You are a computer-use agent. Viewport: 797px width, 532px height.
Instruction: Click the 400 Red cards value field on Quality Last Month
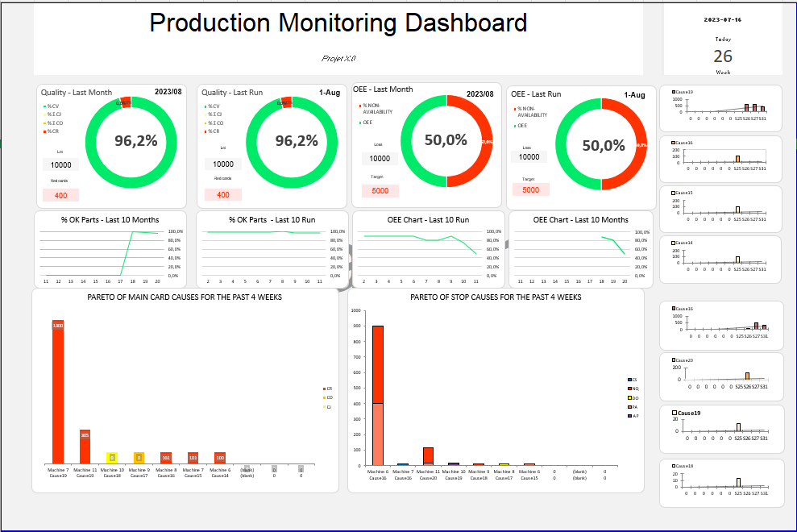click(60, 194)
